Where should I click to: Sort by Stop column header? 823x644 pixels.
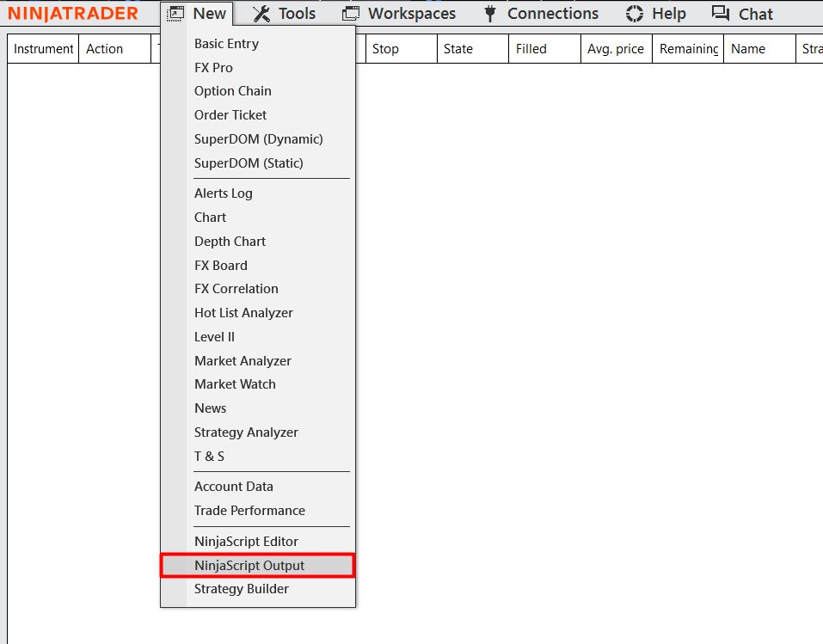click(402, 49)
